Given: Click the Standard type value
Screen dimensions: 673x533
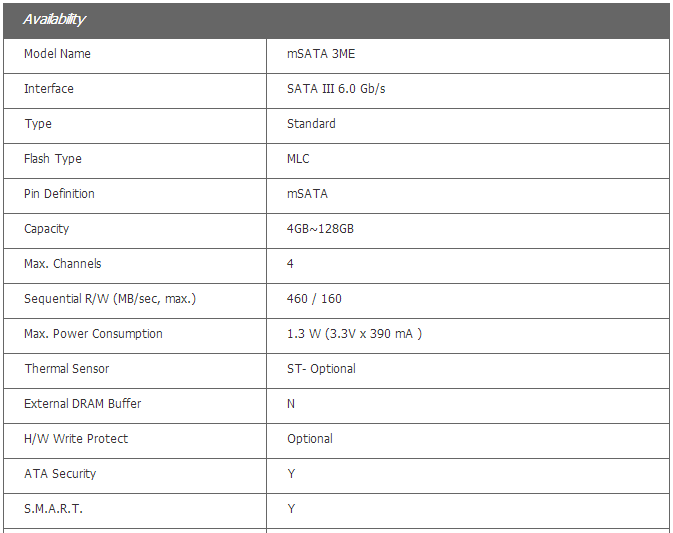Looking at the screenshot, I should coord(311,124).
